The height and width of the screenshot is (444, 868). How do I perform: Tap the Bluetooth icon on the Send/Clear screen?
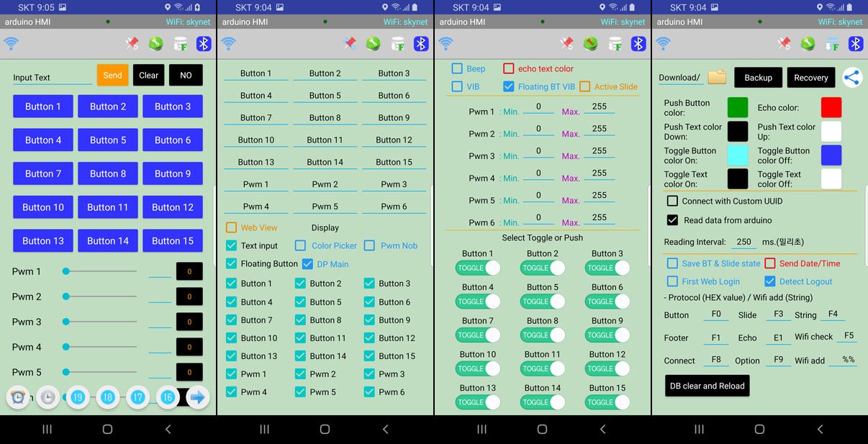pos(204,44)
